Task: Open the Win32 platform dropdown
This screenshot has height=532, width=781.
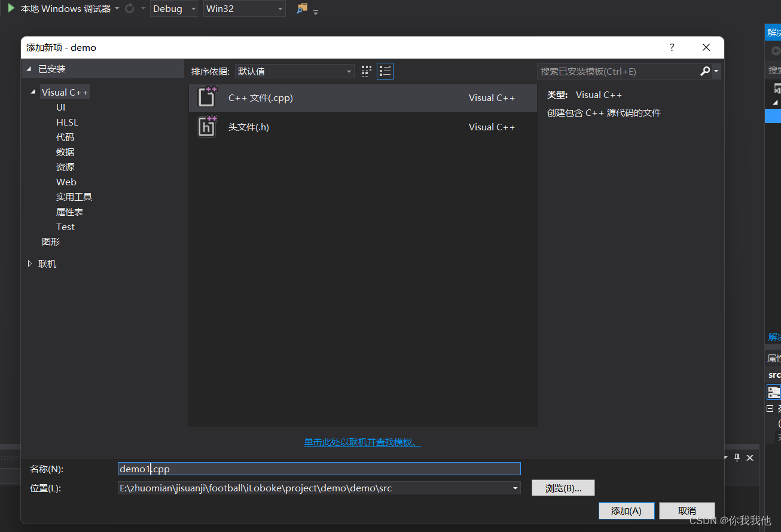Action: tap(279, 9)
